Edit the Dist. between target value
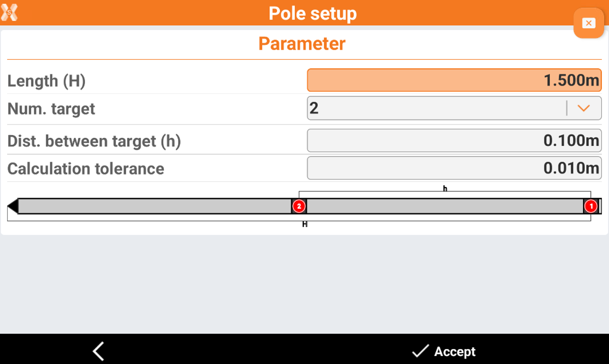Viewport: 609px width, 364px height. (x=454, y=141)
